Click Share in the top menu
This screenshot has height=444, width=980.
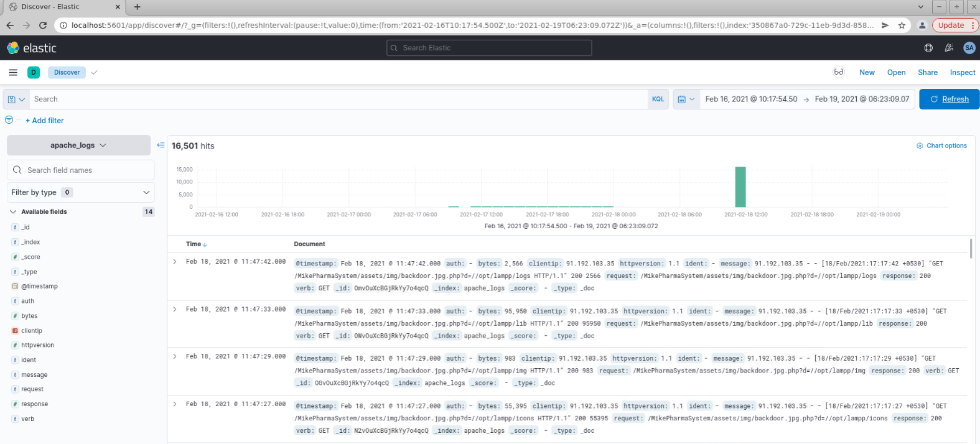[x=927, y=73]
